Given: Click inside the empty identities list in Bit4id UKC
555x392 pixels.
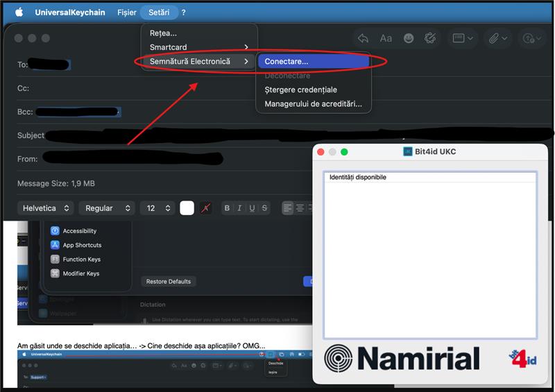Looking at the screenshot, I should click(x=430, y=260).
